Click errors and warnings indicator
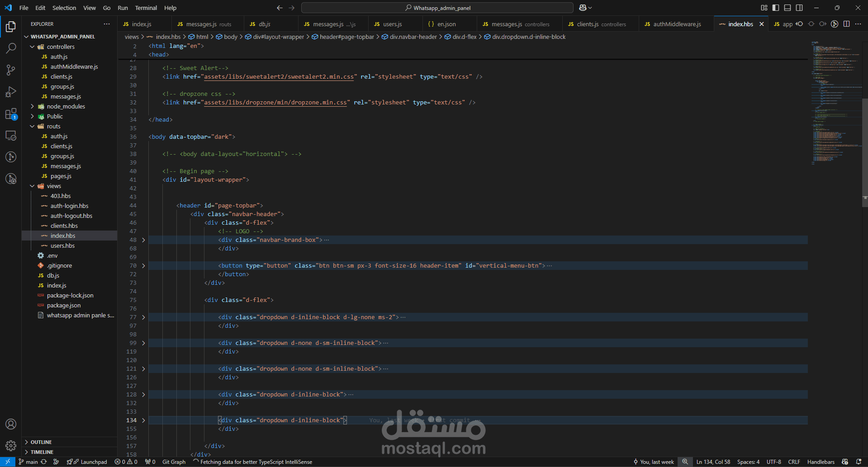This screenshot has width=868, height=467. pyautogui.click(x=126, y=462)
